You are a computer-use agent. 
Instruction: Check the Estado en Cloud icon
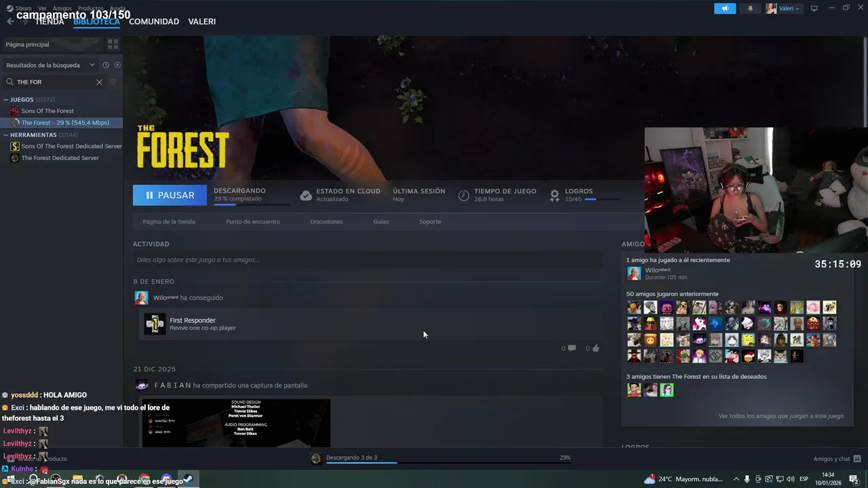pyautogui.click(x=306, y=195)
